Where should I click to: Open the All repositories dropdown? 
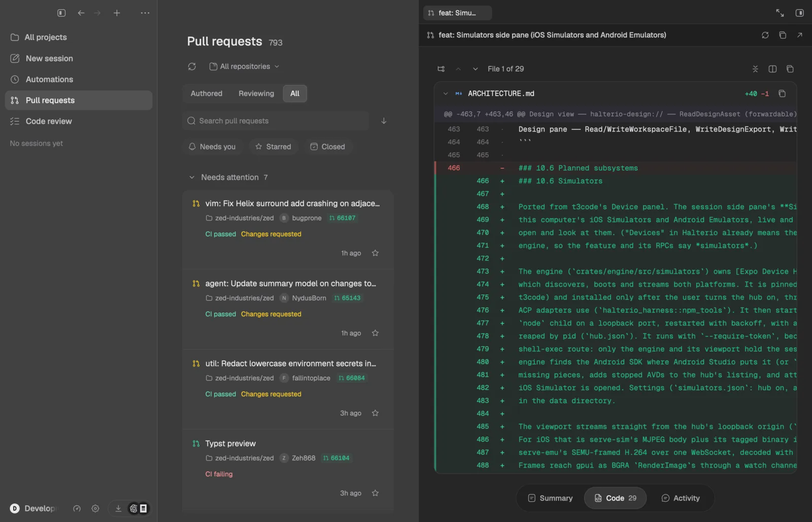click(245, 67)
